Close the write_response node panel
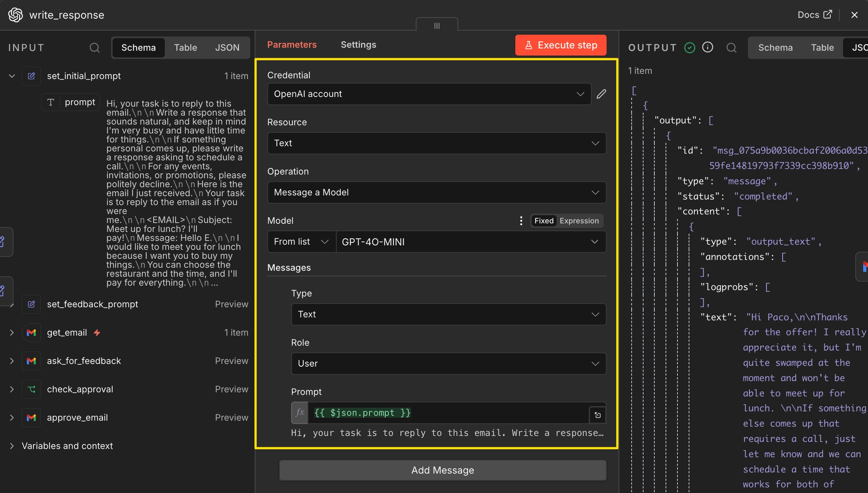Image resolution: width=868 pixels, height=493 pixels. click(x=854, y=15)
